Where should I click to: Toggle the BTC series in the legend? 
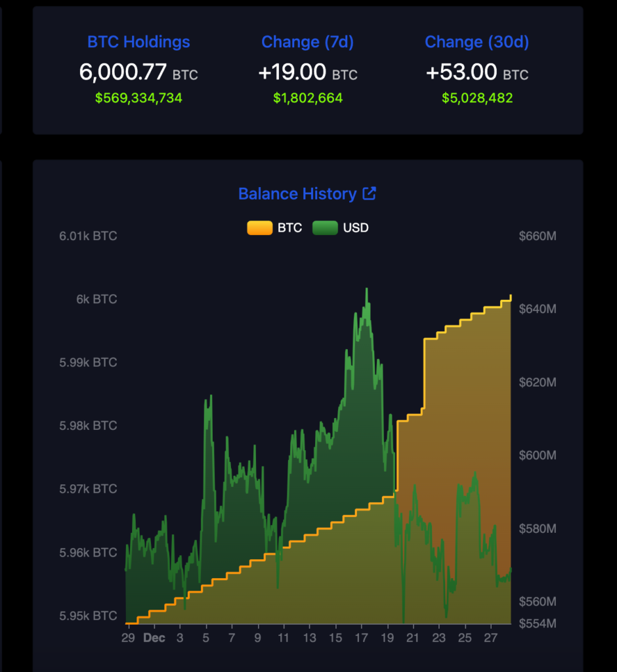click(x=276, y=228)
